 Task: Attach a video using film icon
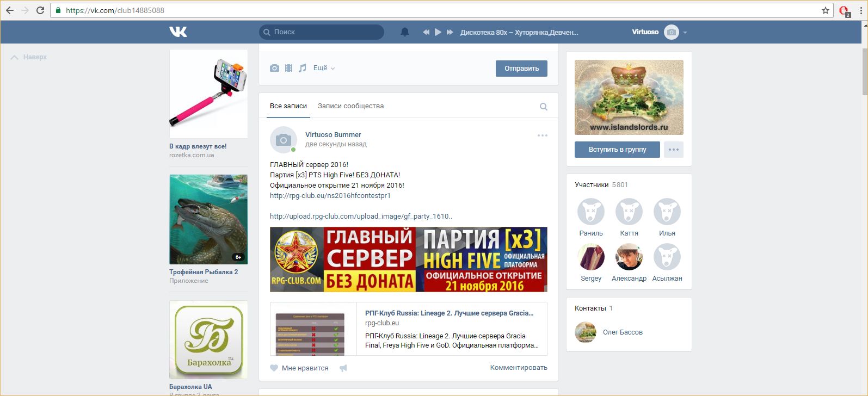coord(288,68)
